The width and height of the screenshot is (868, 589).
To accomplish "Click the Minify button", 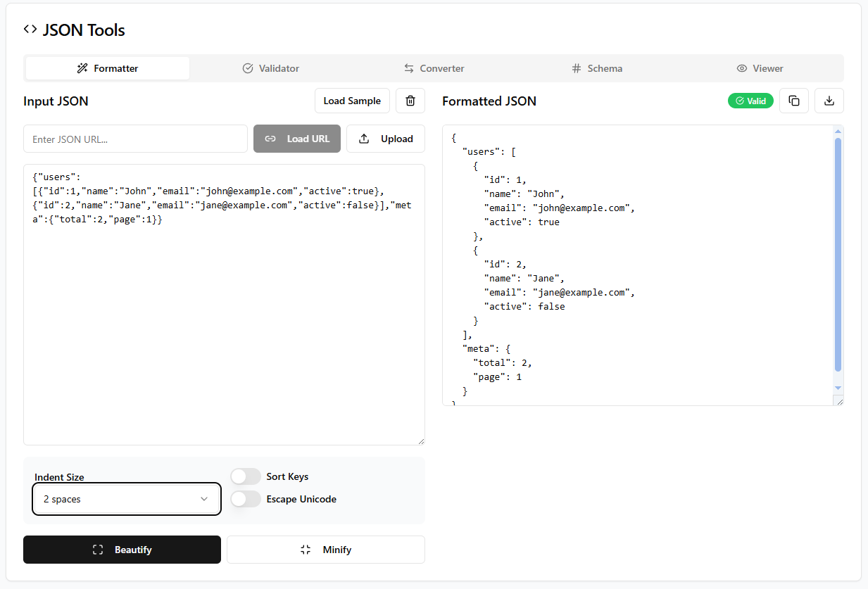I will [x=326, y=550].
